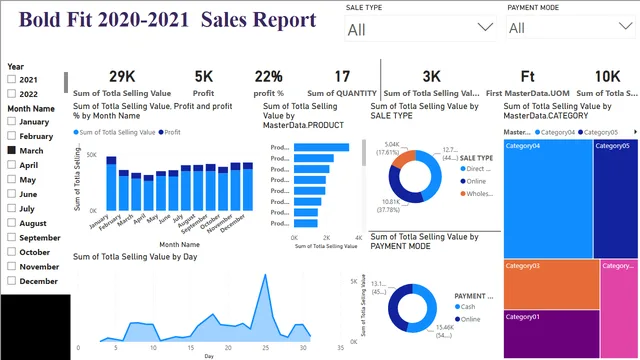Screen dimensions: 640x360
Task: Check the August month filter
Action: [11, 222]
